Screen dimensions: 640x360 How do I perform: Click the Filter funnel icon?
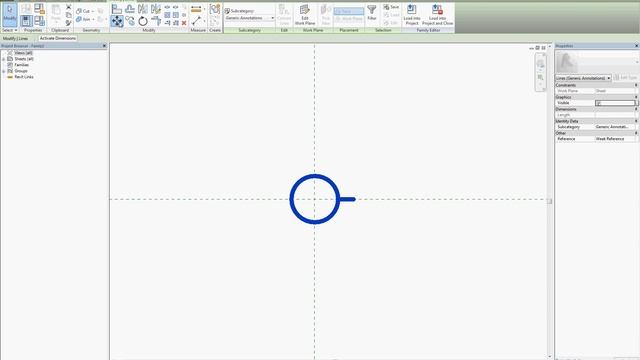(x=371, y=13)
